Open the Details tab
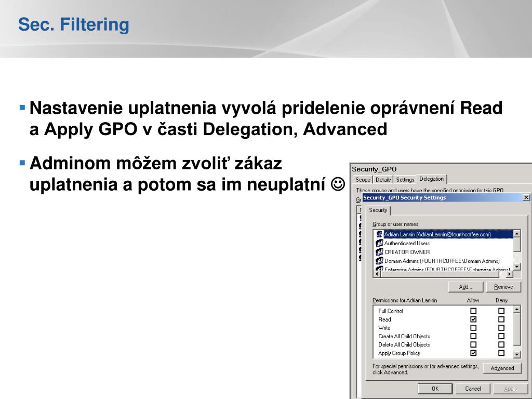The width and height of the screenshot is (532, 399). pos(383,179)
